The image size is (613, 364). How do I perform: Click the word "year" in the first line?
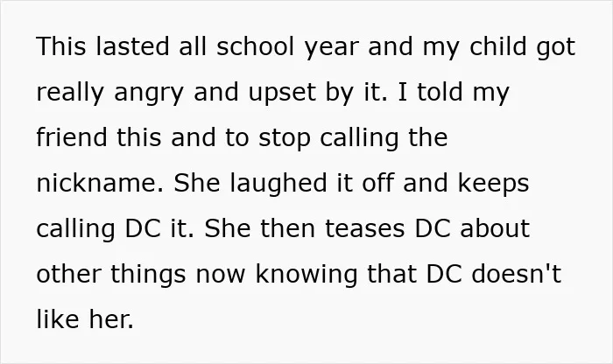tap(331, 48)
